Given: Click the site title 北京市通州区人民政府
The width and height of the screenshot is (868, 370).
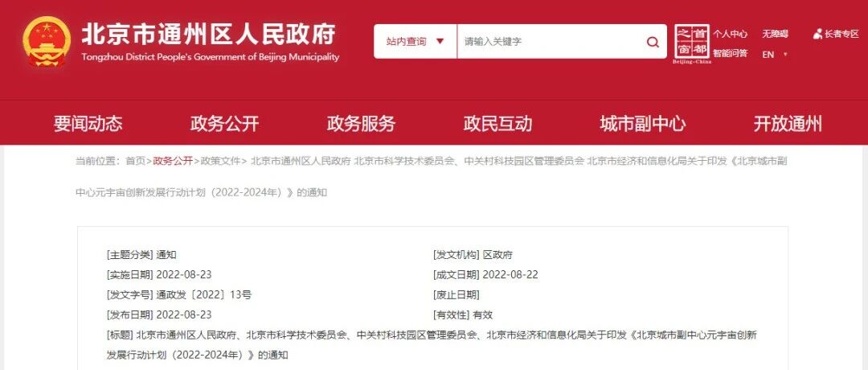Looking at the screenshot, I should point(209,35).
